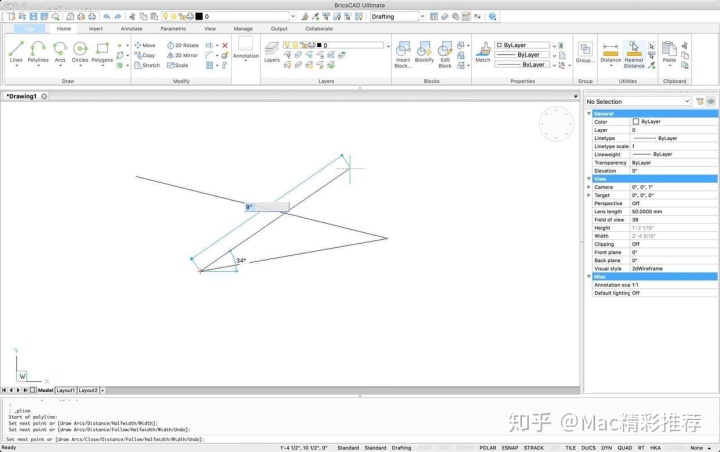This screenshot has height=452, width=720.
Task: Open the Annotate ribbon tab
Action: (x=131, y=28)
